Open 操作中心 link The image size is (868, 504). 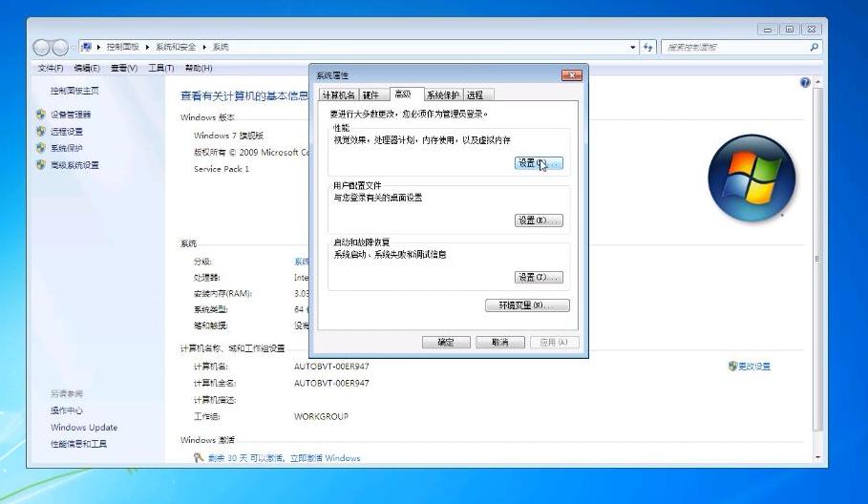click(67, 410)
